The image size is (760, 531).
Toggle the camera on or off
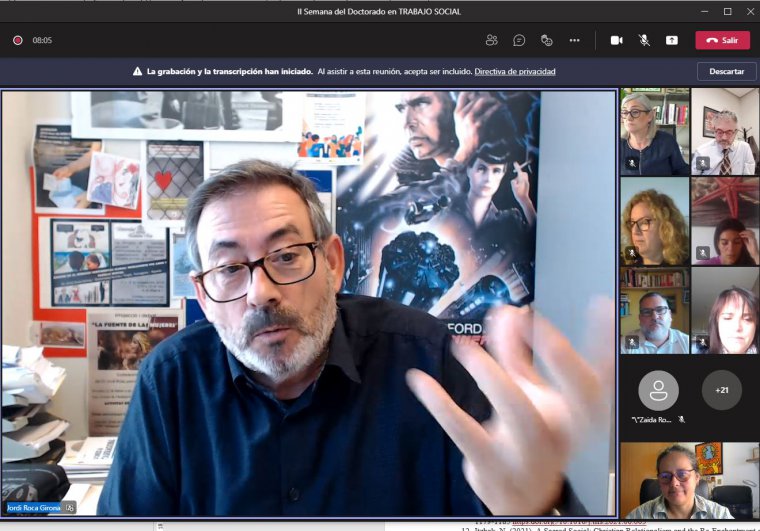[616, 40]
